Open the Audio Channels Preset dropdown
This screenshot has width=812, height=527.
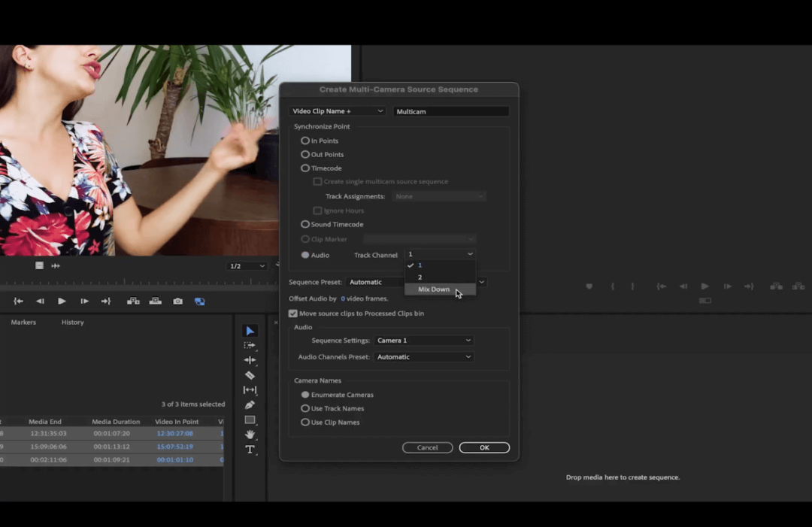point(423,356)
